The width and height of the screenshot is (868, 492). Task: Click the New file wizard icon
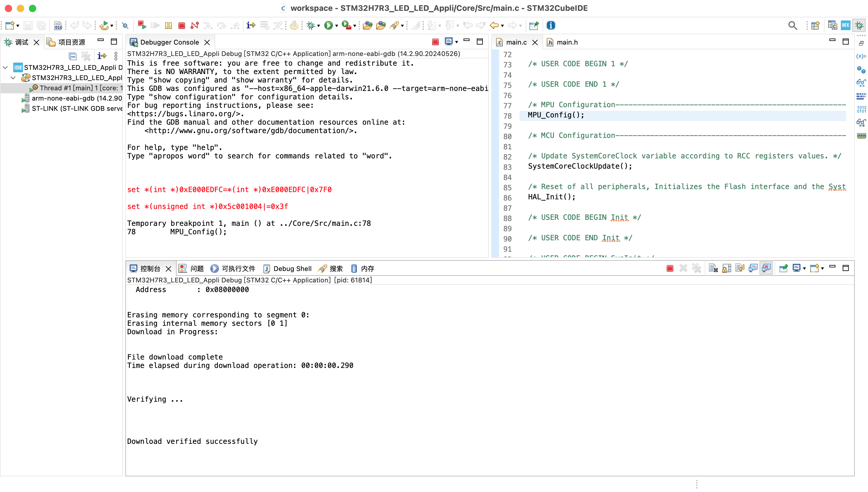click(x=9, y=25)
